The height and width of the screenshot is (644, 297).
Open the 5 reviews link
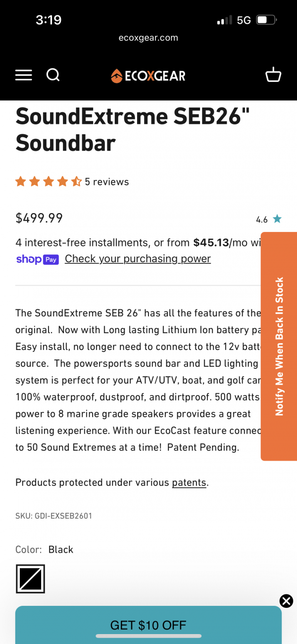coord(107,182)
